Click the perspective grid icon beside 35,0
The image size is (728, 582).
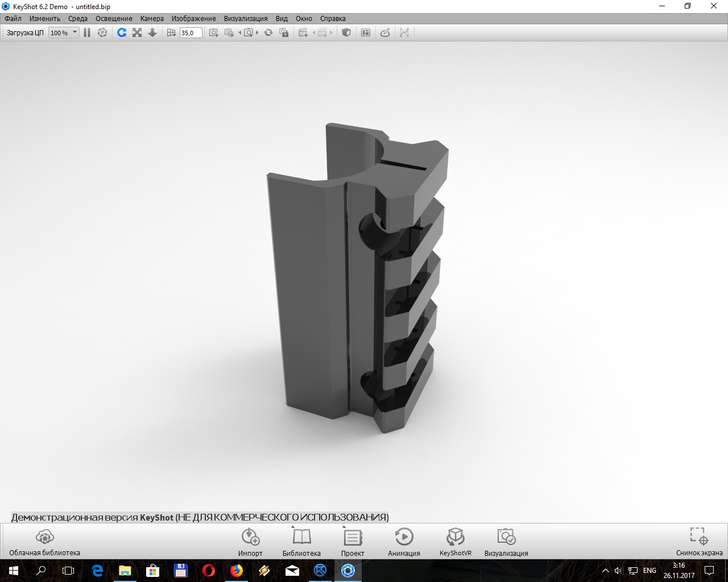click(171, 33)
